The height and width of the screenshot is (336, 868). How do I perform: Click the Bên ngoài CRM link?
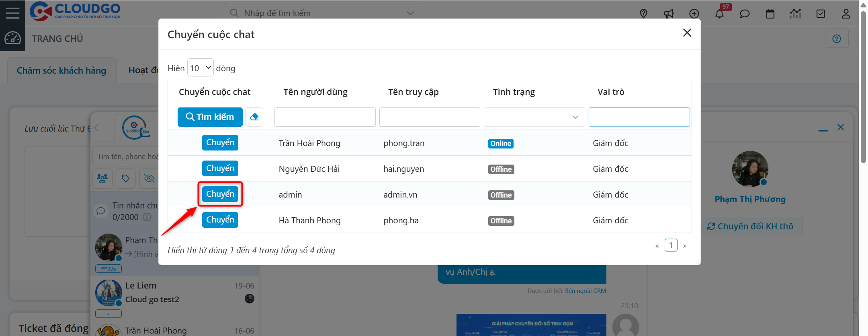[x=585, y=291]
